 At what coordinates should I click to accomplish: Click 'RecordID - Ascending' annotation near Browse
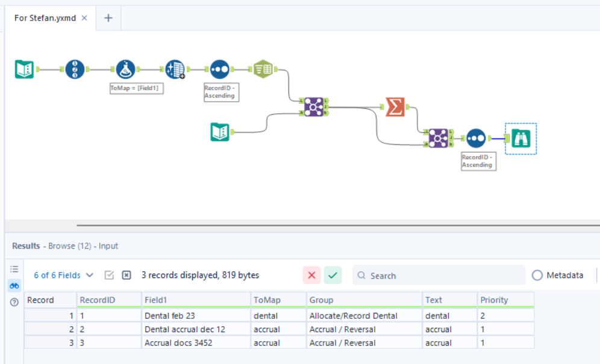tap(478, 161)
